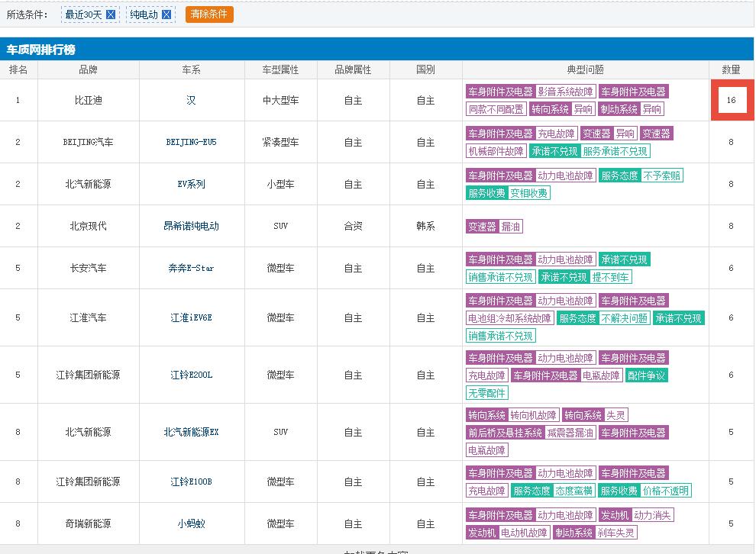Select the 转向系统 异响 tag in 汉 row

click(x=562, y=109)
